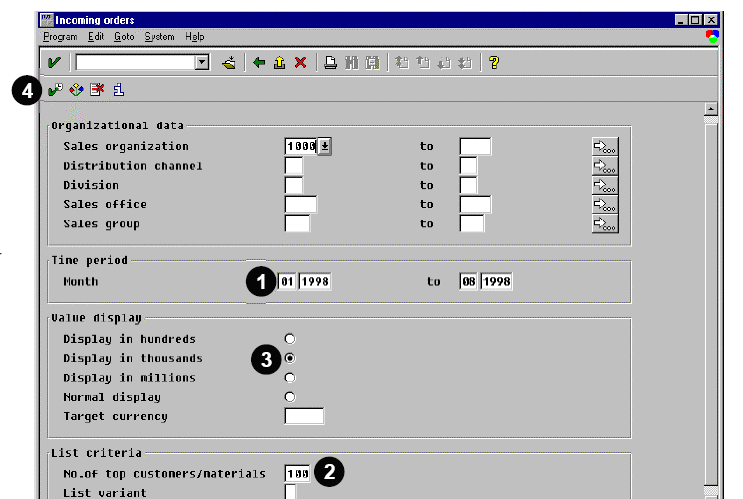
Task: Click No. of top customers/materials field
Action: (x=297, y=473)
